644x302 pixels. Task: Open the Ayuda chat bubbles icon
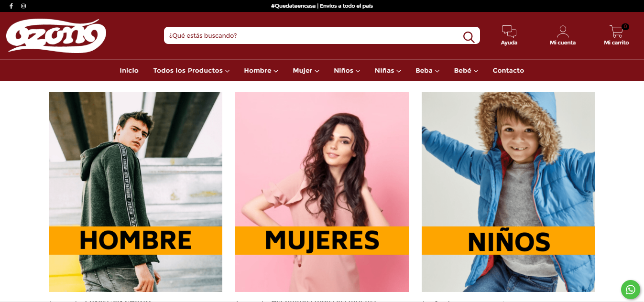pyautogui.click(x=509, y=32)
